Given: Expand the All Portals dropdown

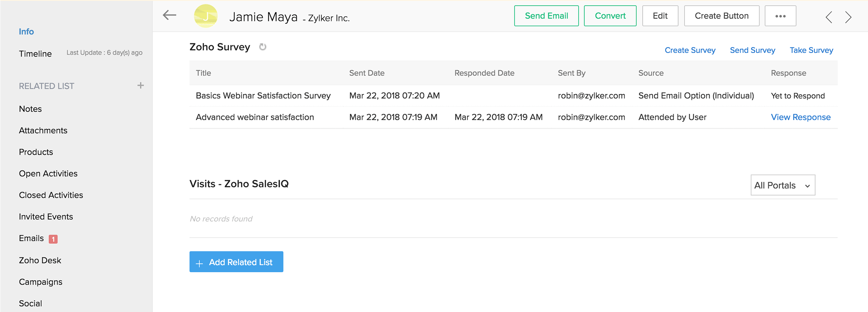Looking at the screenshot, I should point(783,185).
